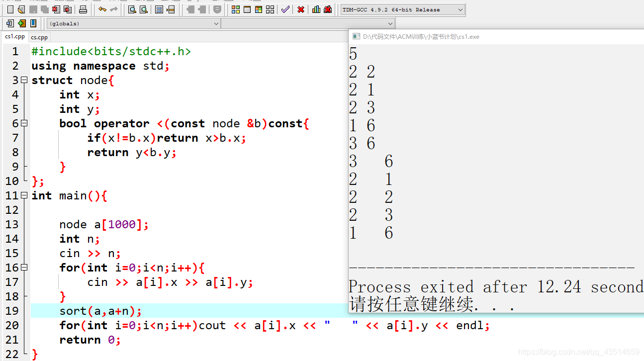
Task: Click the grayed Forward navigation arrow
Action: 202,9
